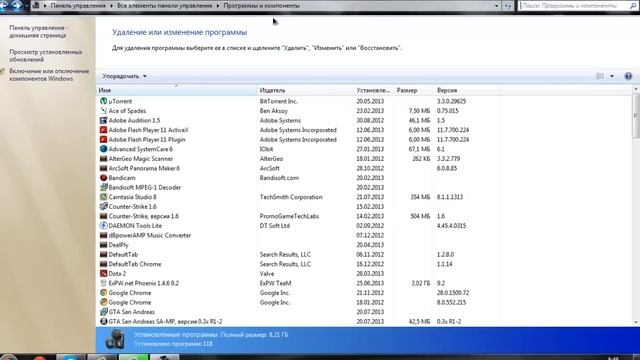The height and width of the screenshot is (360, 640).
Task: Click the Dota 2 icon
Action: coord(104,273)
